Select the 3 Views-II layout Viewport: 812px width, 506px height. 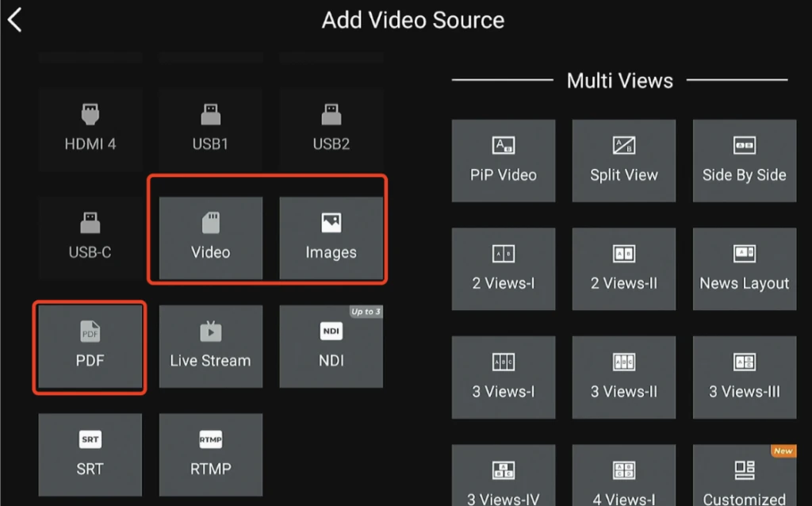pyautogui.click(x=624, y=377)
